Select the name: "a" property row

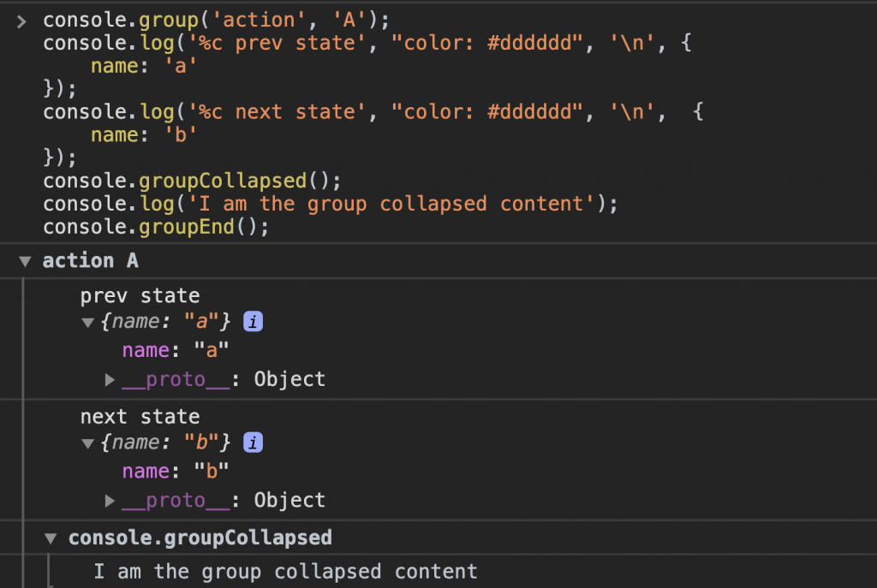point(175,350)
